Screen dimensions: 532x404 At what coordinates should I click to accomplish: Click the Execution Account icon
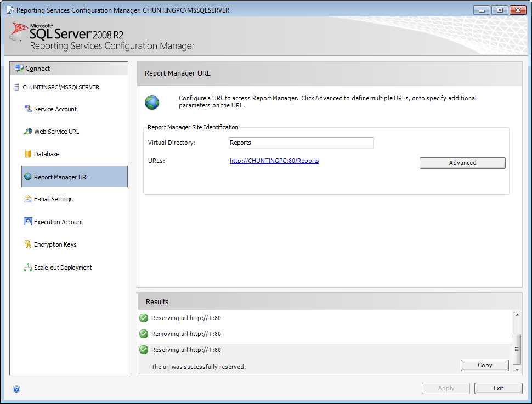pyautogui.click(x=28, y=221)
